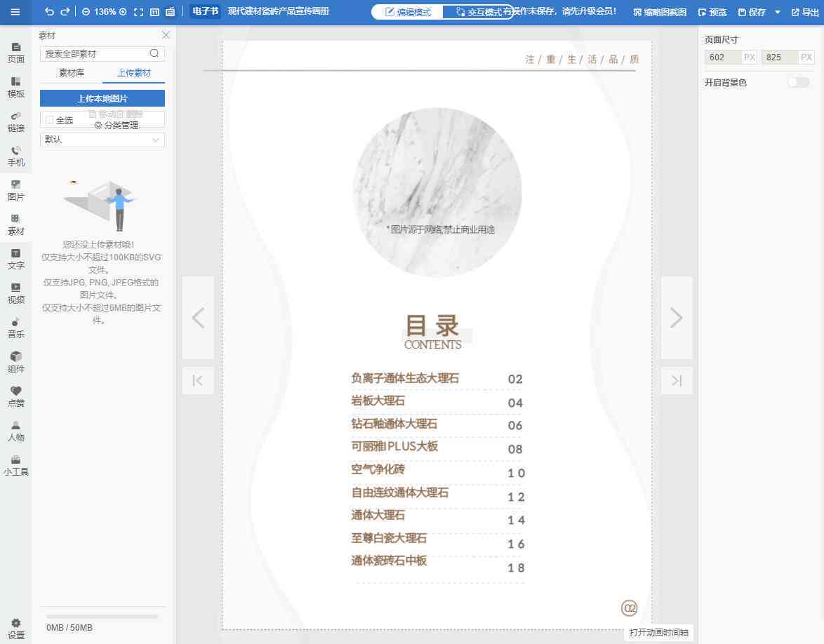Open 预览 preview
Screen dimensions: 824x644
point(712,12)
